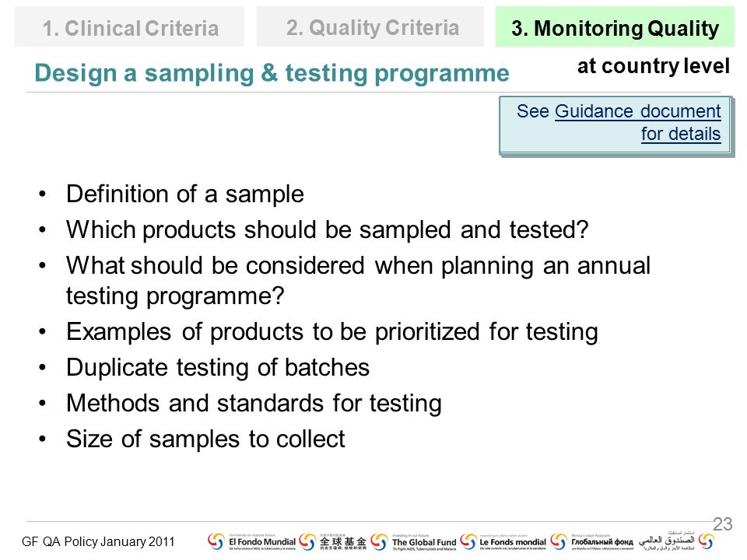This screenshot has width=747, height=560.
Task: Click the swirl icon before El Fondo Mundial
Action: (216, 542)
